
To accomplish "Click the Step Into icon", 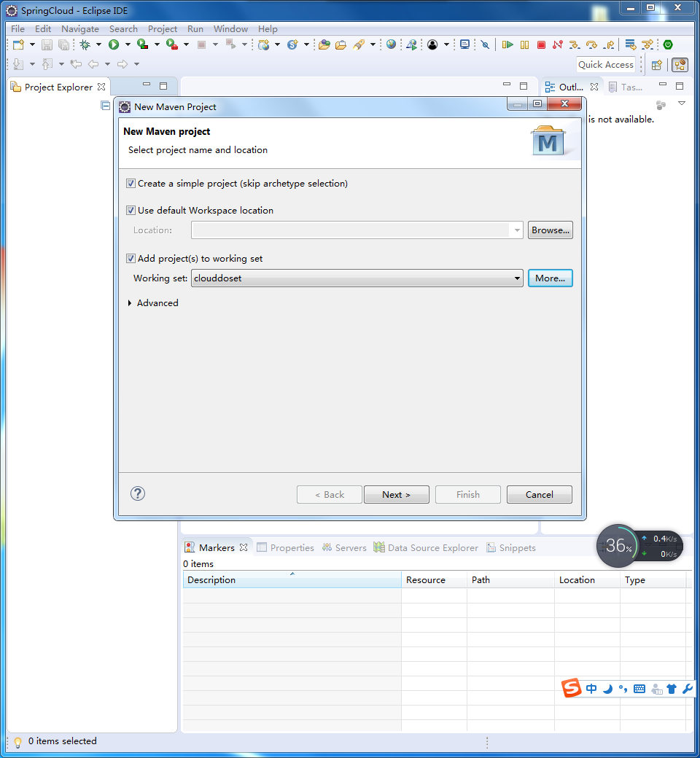I will [575, 45].
